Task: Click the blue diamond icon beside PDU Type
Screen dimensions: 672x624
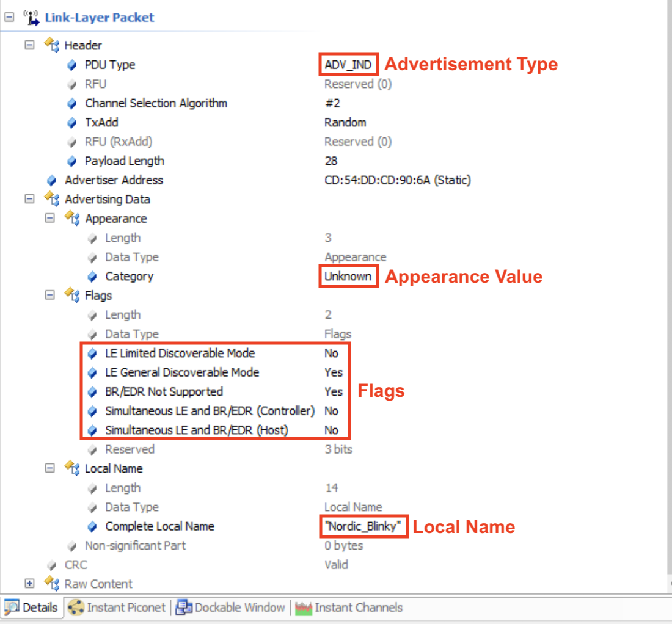Action: pos(72,65)
